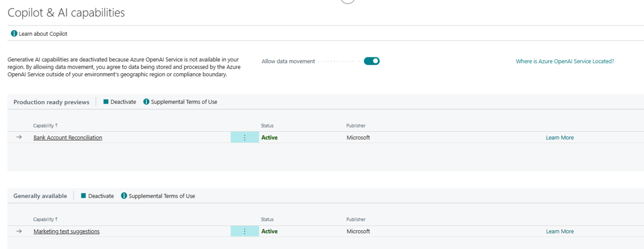This screenshot has height=249, width=644.
Task: Click info icon for Production previews Supplemental Terms
Action: click(x=146, y=102)
